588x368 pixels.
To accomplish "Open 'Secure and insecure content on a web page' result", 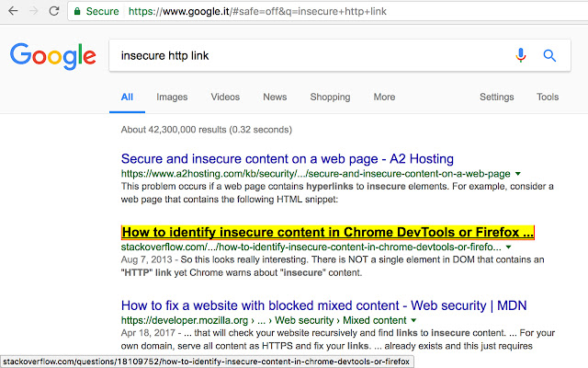I will 288,159.
